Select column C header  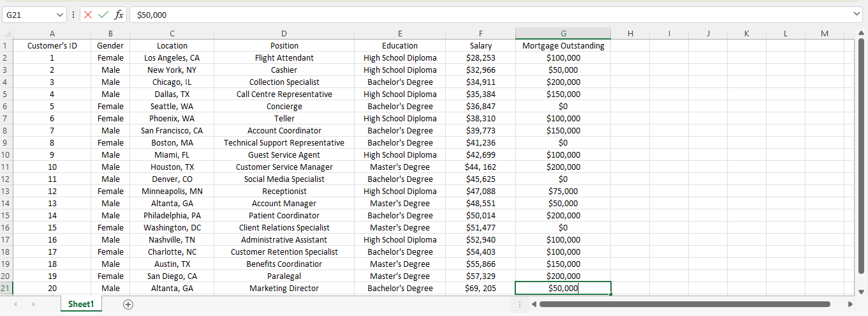(x=172, y=34)
